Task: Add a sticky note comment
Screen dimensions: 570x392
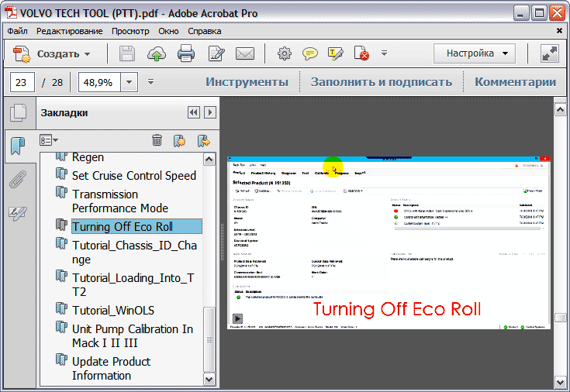Action: [310, 54]
